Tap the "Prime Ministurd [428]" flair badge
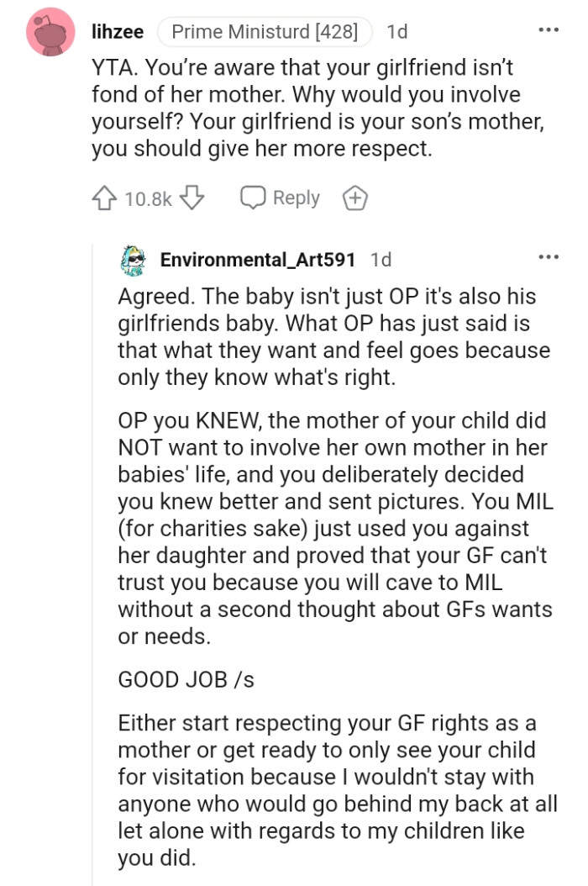 [265, 31]
